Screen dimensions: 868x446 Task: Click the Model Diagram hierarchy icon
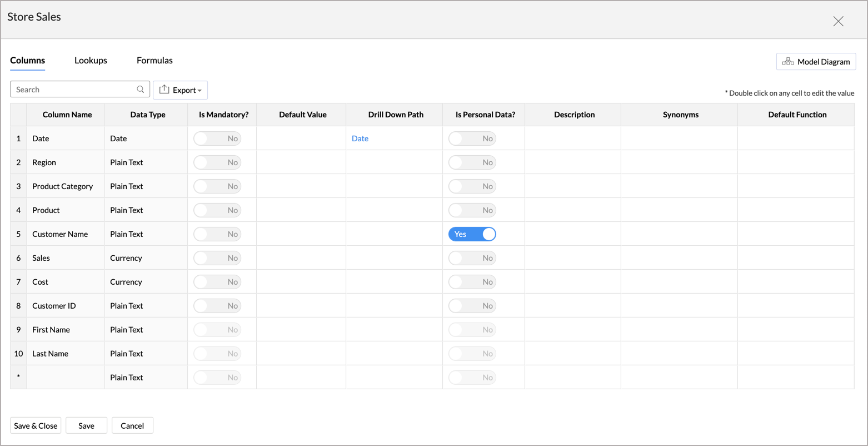click(x=787, y=62)
